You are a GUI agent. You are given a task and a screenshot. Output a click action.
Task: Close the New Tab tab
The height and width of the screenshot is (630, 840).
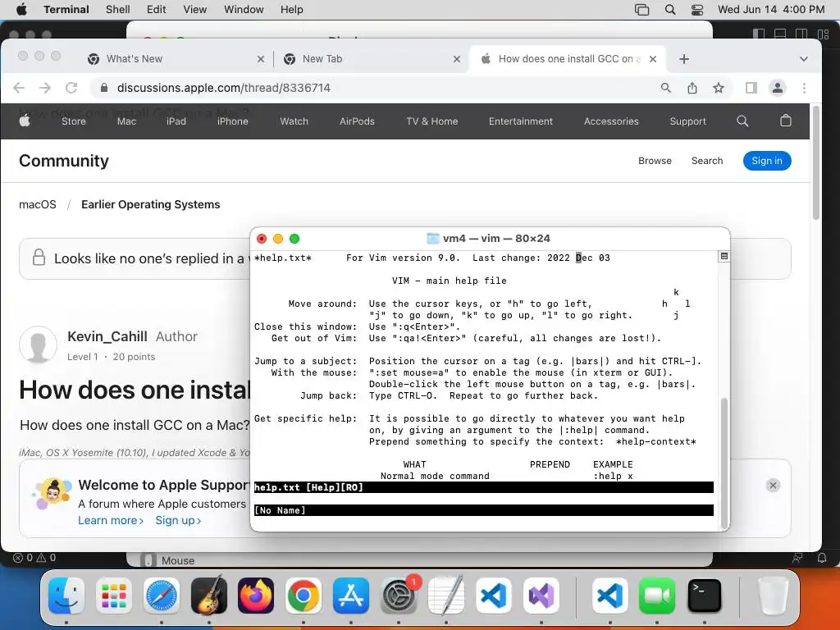457,59
